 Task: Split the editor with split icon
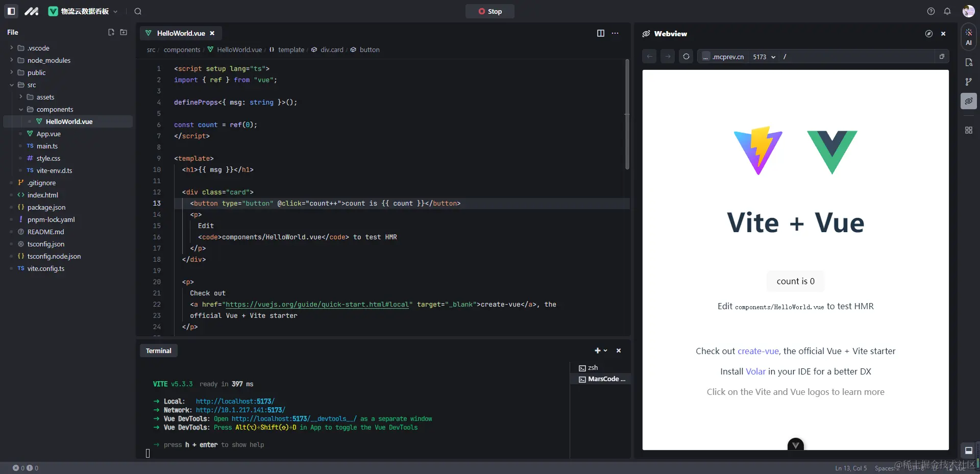(x=601, y=33)
